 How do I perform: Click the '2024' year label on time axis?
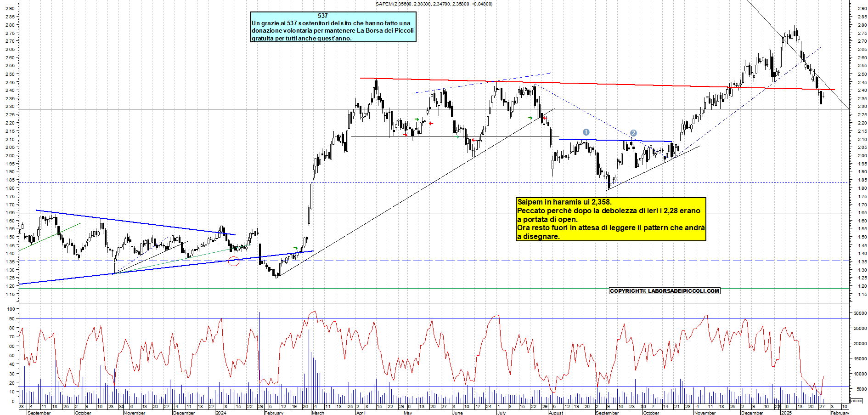click(221, 413)
